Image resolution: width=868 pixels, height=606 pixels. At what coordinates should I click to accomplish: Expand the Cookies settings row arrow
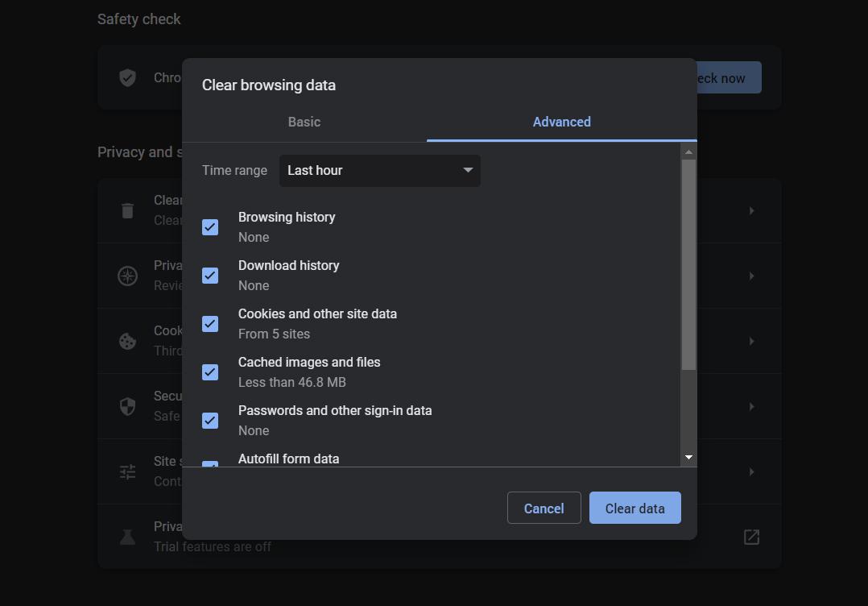pos(751,341)
